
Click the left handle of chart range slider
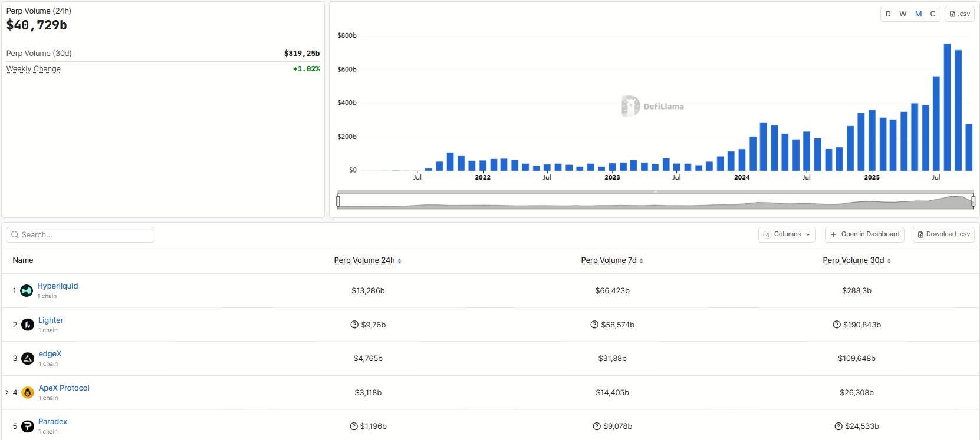point(338,201)
